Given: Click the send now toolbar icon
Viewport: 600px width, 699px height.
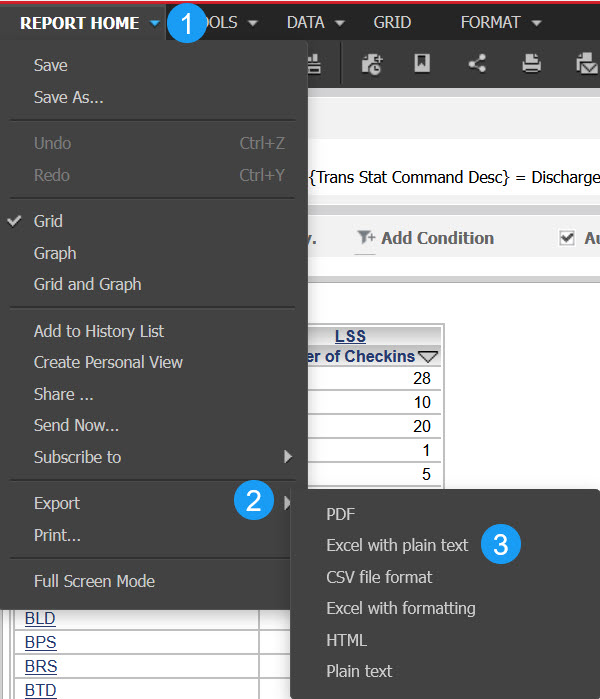Looking at the screenshot, I should point(587,64).
